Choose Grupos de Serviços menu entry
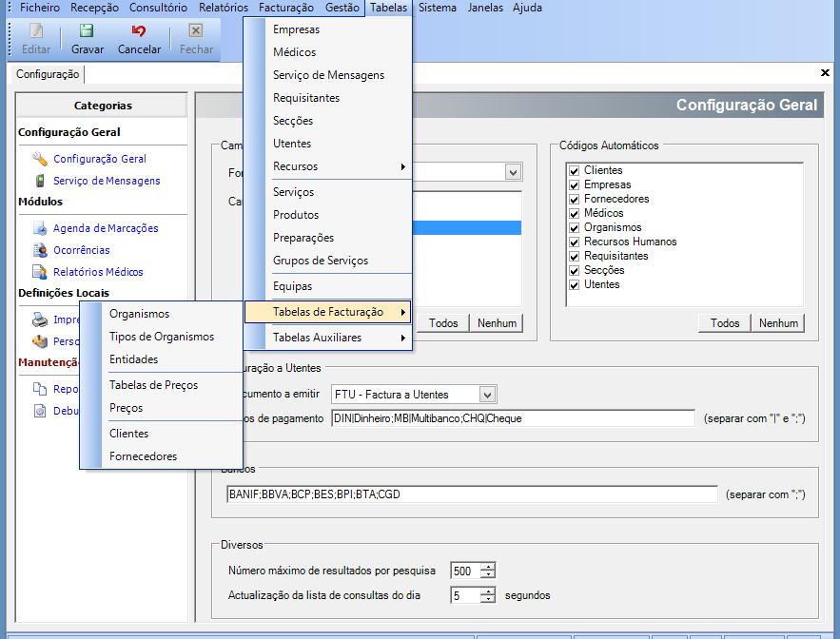The width and height of the screenshot is (840, 639). (328, 261)
